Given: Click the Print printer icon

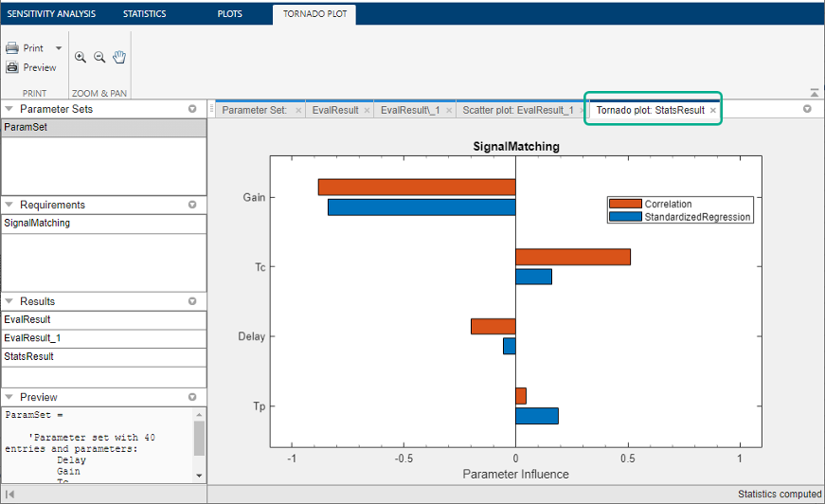Looking at the screenshot, I should coord(12,48).
